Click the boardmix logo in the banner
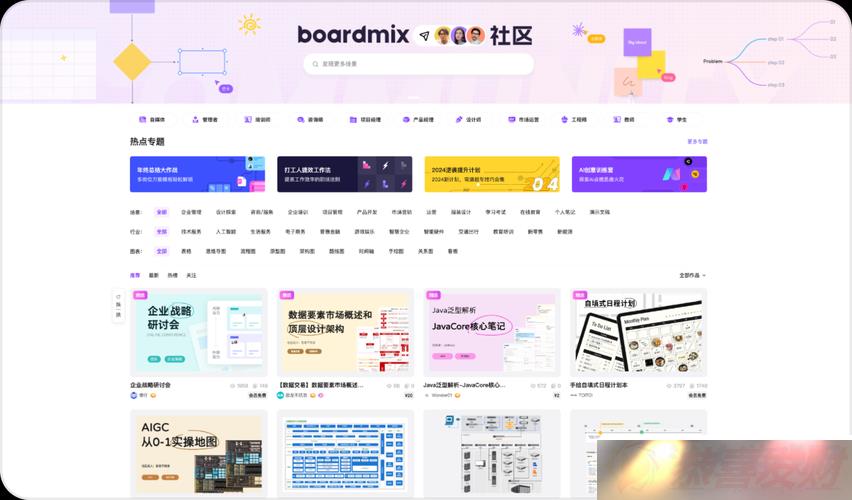The image size is (852, 500). (x=353, y=35)
